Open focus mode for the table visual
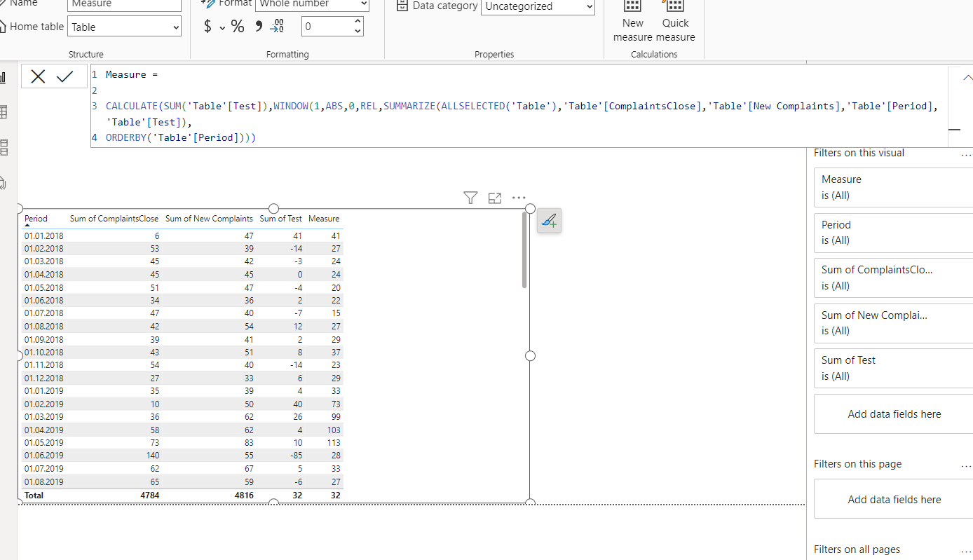 point(495,198)
